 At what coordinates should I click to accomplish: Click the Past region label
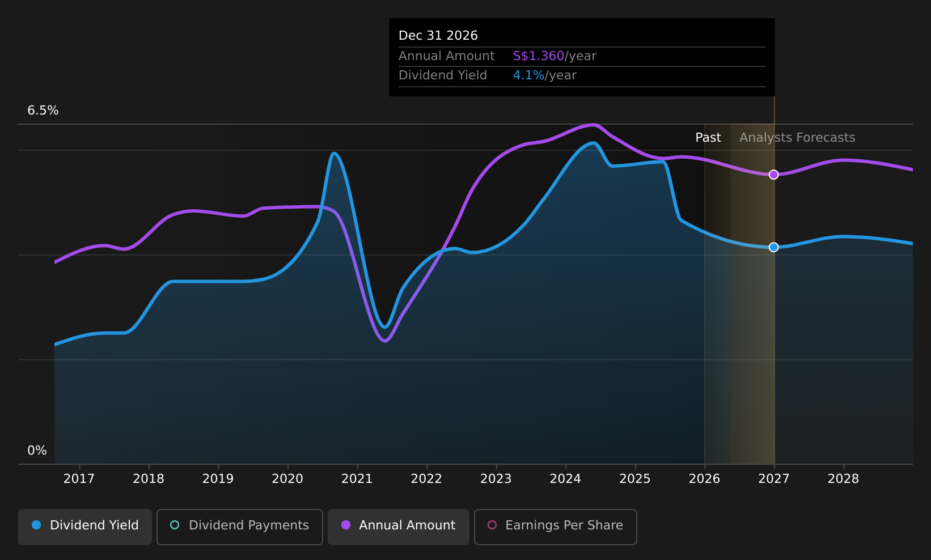point(708,138)
